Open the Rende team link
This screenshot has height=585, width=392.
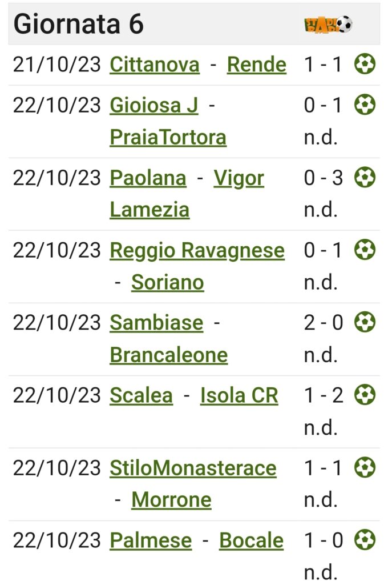257,65
